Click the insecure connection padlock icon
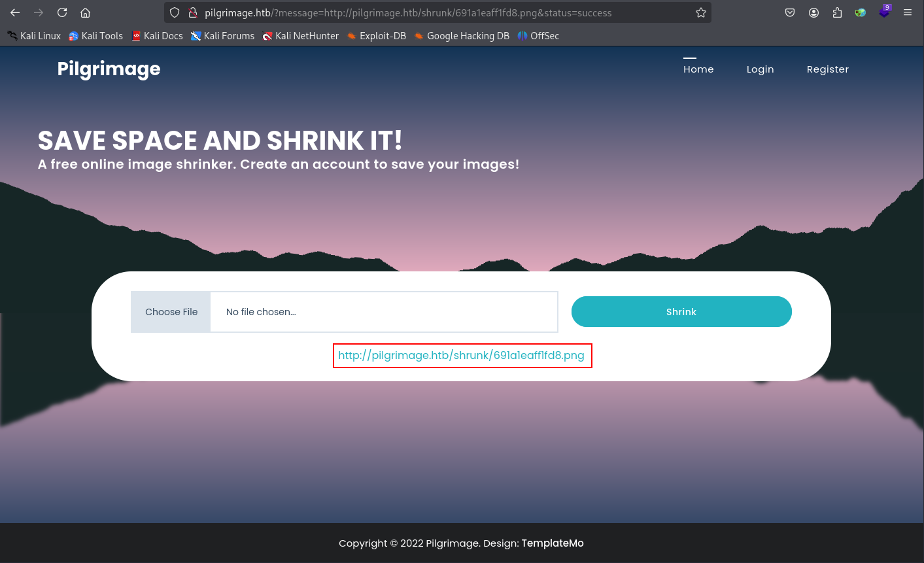The height and width of the screenshot is (563, 924). [192, 12]
